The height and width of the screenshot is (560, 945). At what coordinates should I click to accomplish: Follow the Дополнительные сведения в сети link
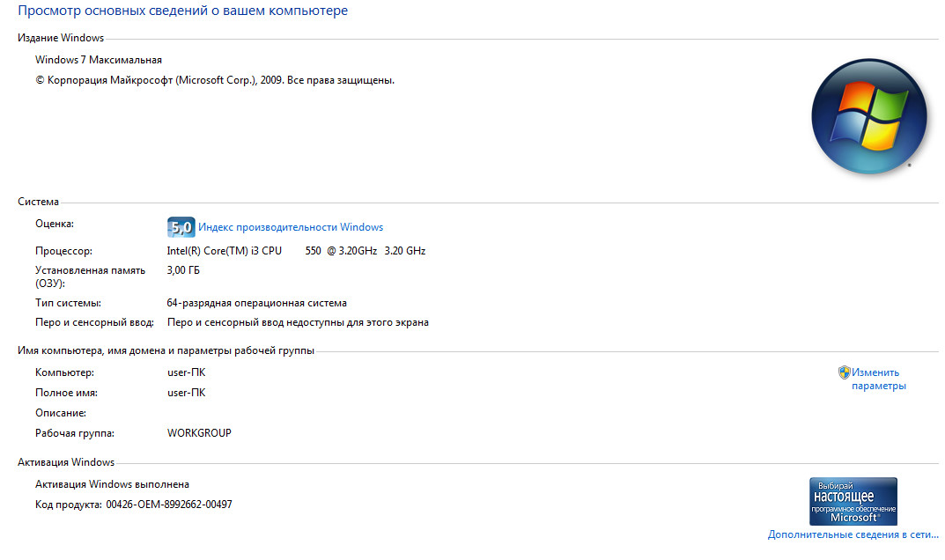pos(853,534)
